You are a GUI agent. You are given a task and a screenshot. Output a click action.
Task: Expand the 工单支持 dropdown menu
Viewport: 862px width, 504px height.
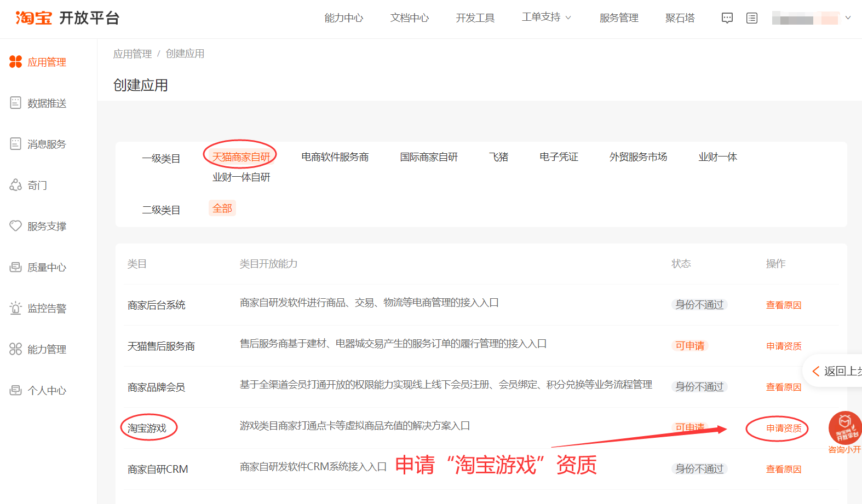point(547,18)
